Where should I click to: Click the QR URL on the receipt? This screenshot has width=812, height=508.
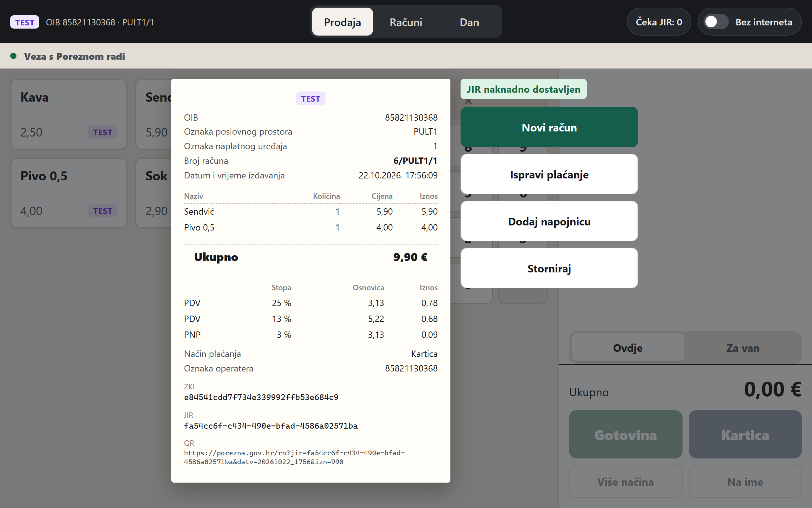pos(294,457)
